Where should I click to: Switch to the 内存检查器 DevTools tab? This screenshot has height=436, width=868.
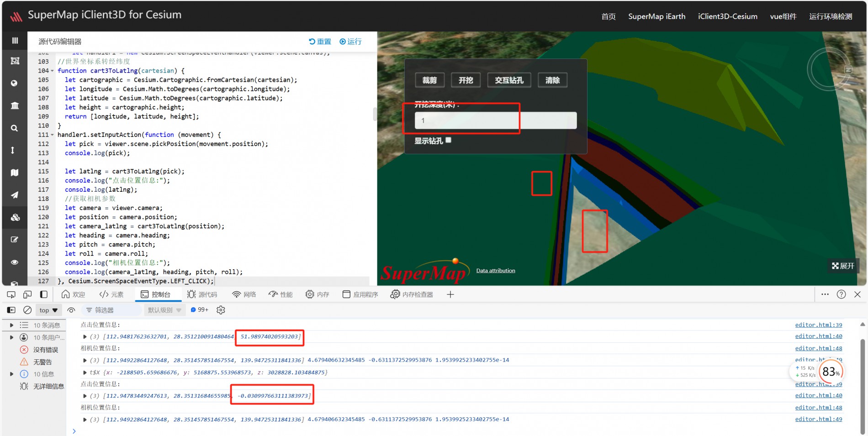tap(412, 294)
